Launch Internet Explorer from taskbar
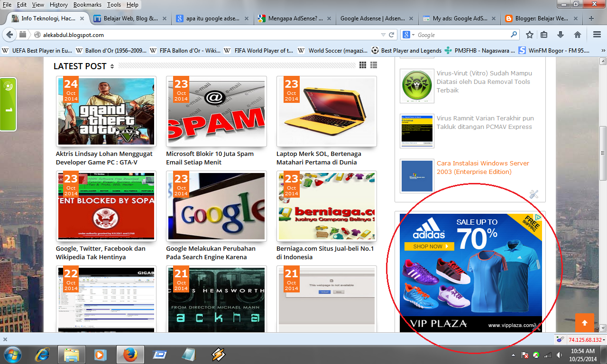Viewport: 607px width, 364px height. coord(43,354)
